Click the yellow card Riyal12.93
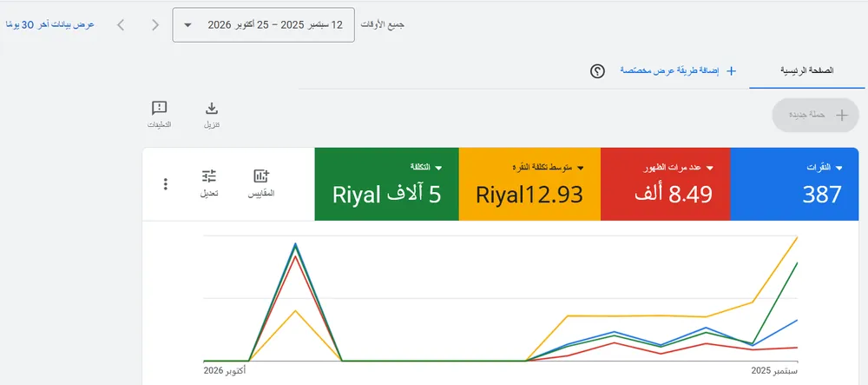Screen dimensions: 868x385 (x=529, y=195)
